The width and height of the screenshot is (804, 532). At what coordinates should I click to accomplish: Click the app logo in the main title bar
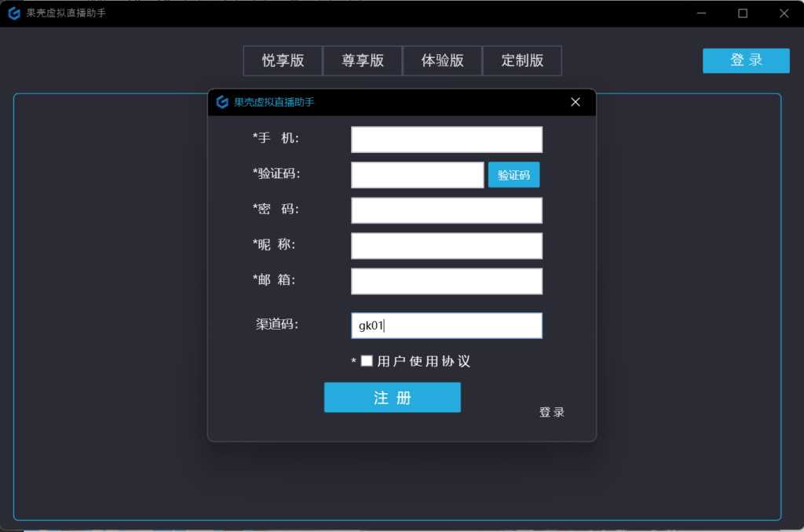pyautogui.click(x=13, y=13)
